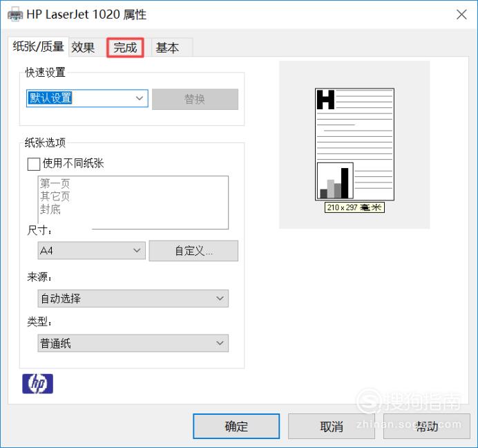Screen dimensions: 478x448
Task: Switch to the 纸张/质量 tab
Action: tap(38, 47)
